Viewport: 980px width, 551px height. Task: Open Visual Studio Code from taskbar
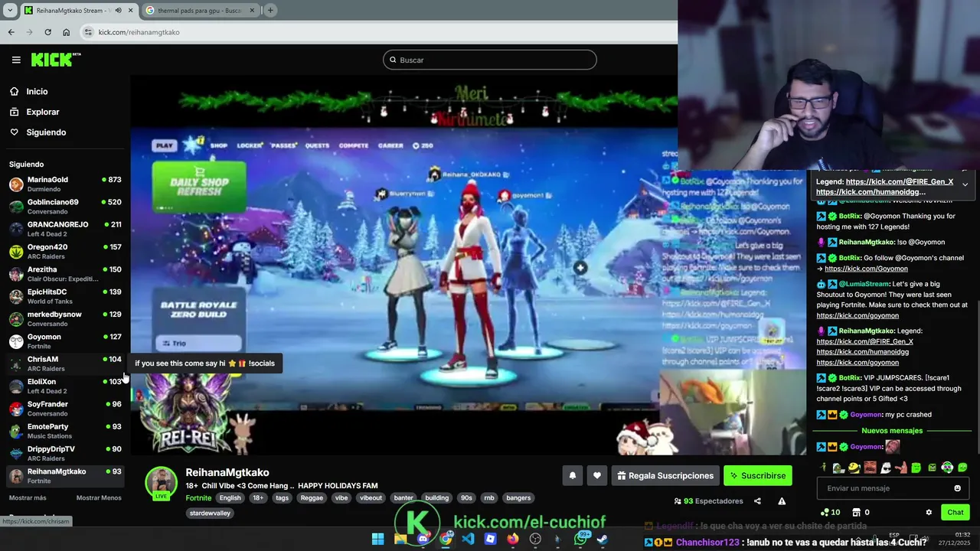pos(468,539)
